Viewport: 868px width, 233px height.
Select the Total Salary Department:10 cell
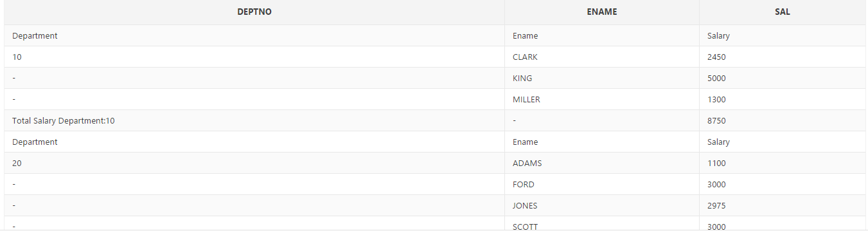click(x=254, y=120)
